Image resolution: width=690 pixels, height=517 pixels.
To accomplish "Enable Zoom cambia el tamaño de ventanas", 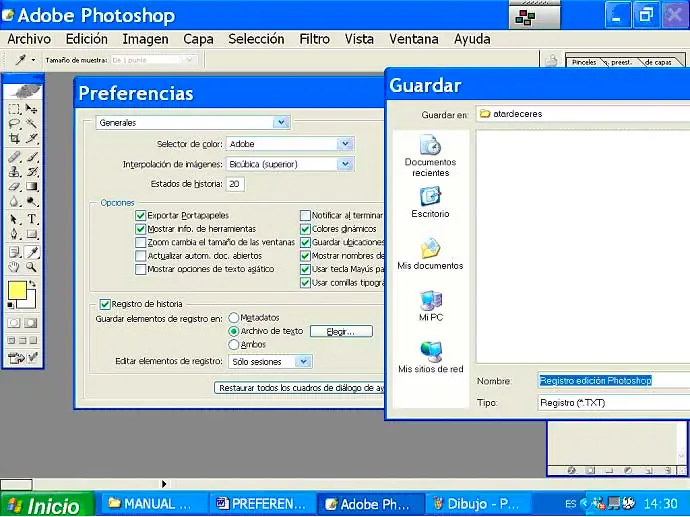I will 140,242.
